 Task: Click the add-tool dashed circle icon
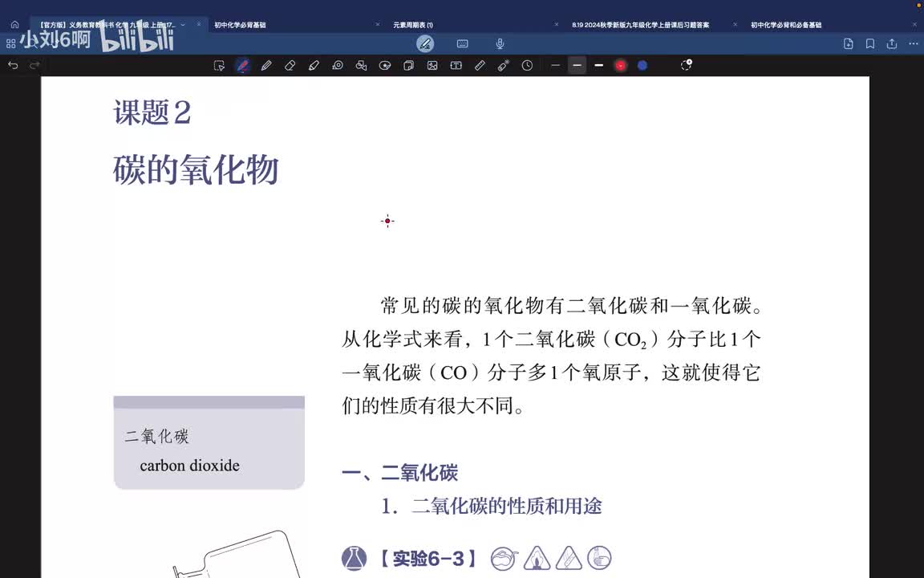tap(686, 65)
